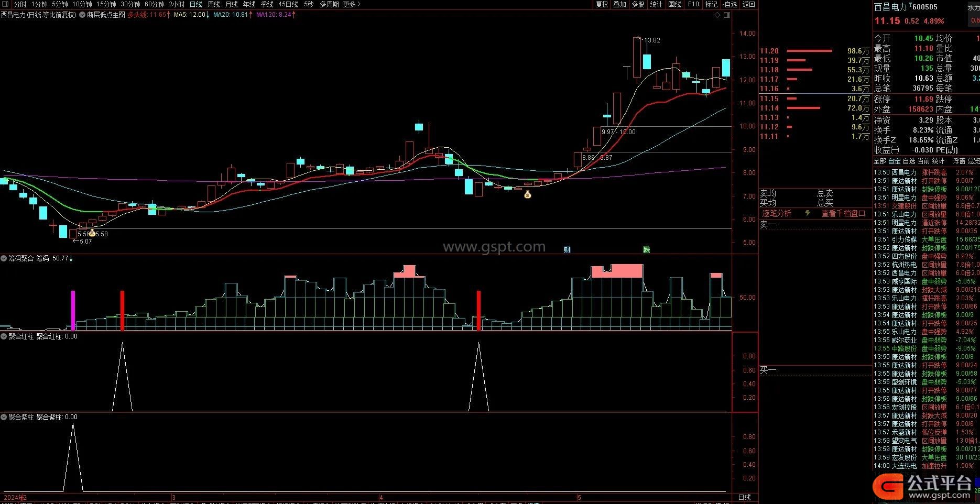Image resolution: width=980 pixels, height=504 pixels.
Task: Click the 5.07 low price label
Action: (85, 242)
